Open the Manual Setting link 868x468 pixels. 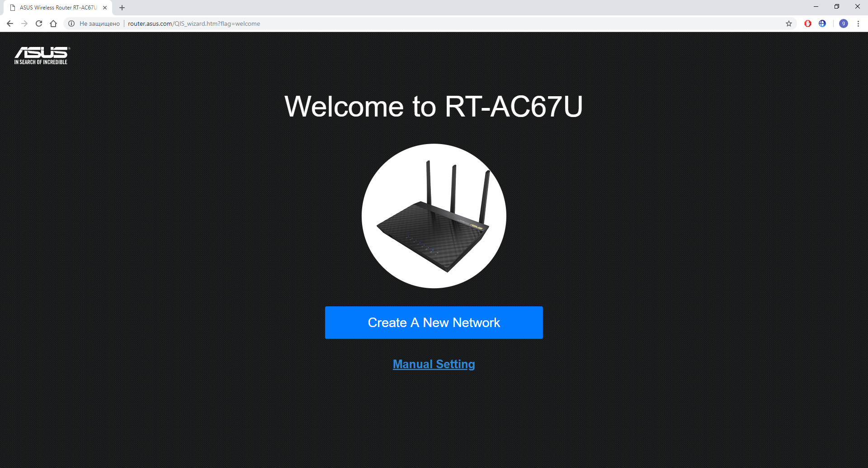[x=434, y=364]
